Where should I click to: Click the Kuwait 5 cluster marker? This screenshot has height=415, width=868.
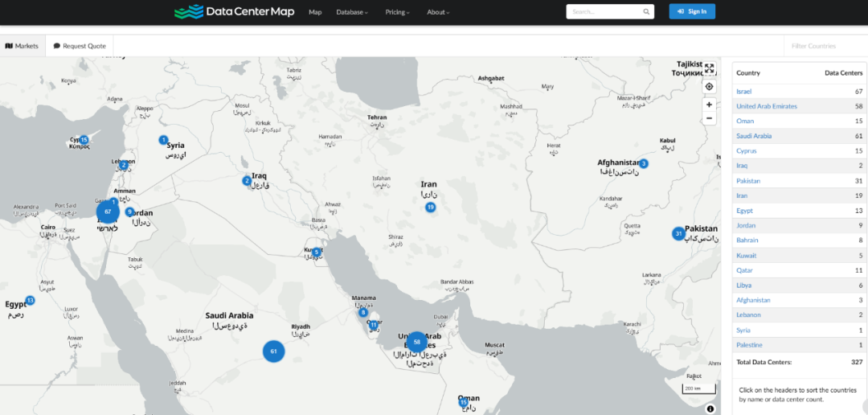click(316, 252)
